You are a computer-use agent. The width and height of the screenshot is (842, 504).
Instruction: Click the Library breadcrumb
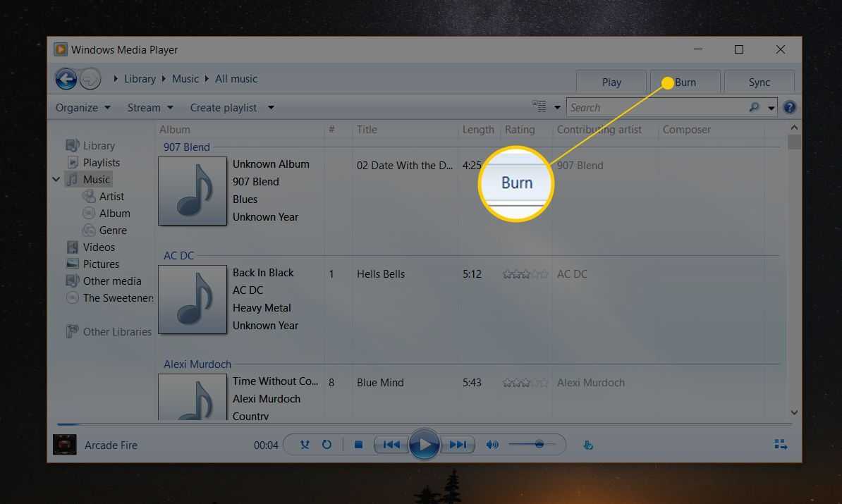point(140,79)
